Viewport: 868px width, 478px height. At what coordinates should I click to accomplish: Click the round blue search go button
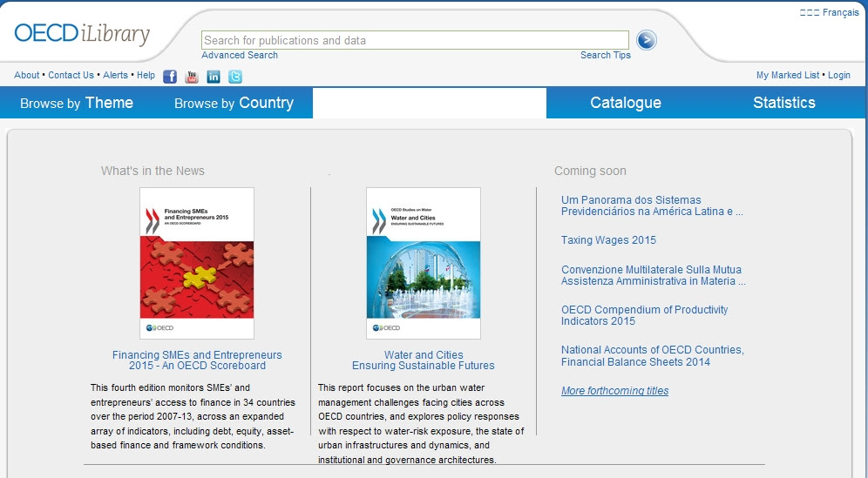click(x=646, y=40)
